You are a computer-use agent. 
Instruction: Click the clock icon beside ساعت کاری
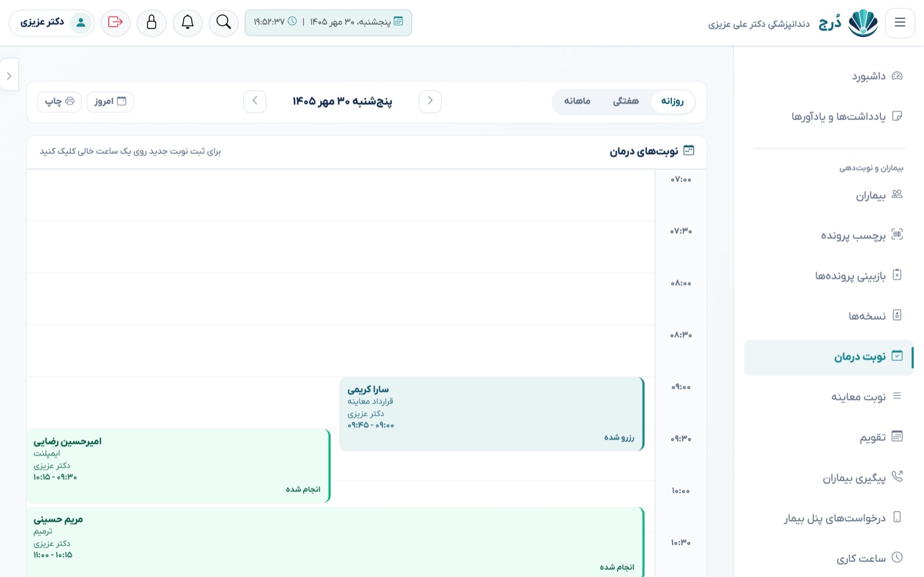[897, 557]
